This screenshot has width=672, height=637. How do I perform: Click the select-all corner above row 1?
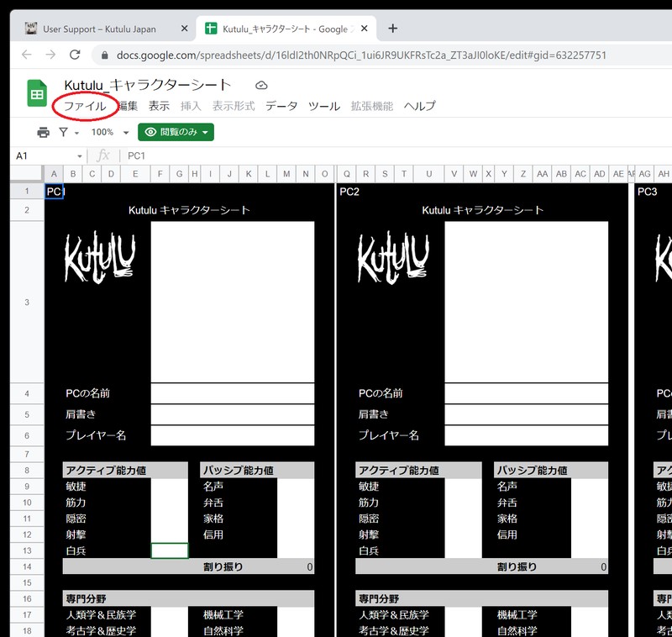point(27,174)
